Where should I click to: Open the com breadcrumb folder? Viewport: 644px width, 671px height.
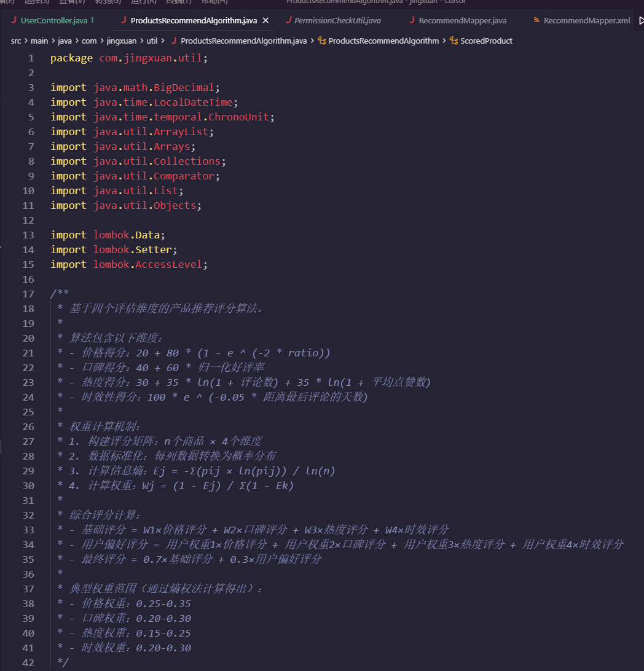click(89, 41)
